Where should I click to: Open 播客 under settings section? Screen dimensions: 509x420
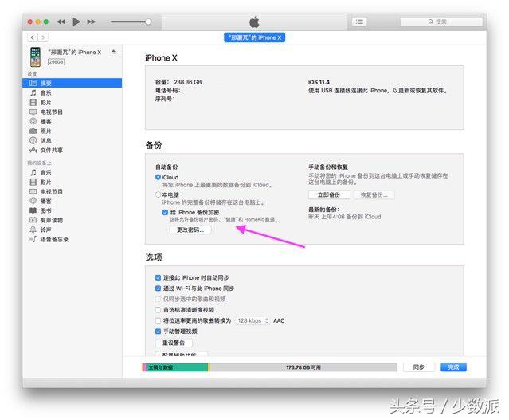(72, 121)
